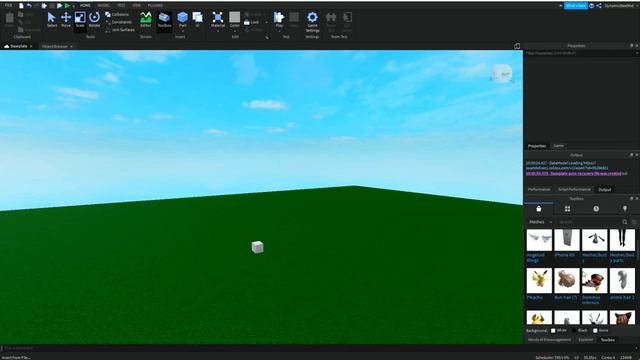
Task: Open the Meshes category dropdown
Action: (540, 222)
